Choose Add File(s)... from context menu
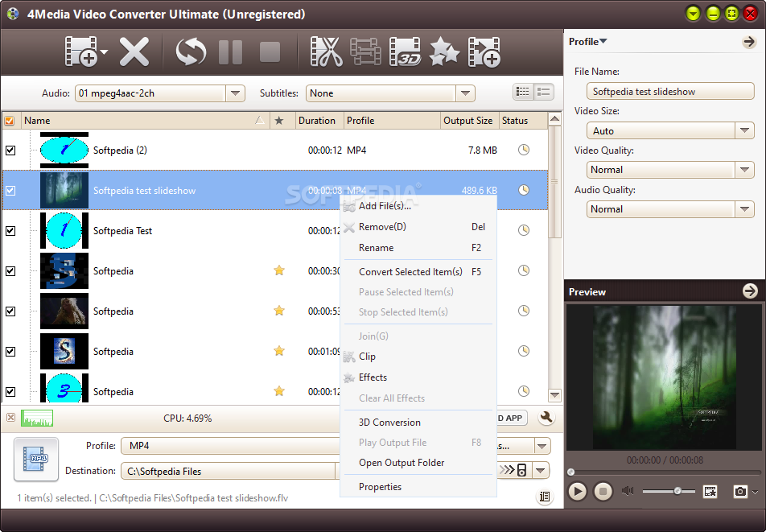Image resolution: width=766 pixels, height=532 pixels. pyautogui.click(x=418, y=206)
